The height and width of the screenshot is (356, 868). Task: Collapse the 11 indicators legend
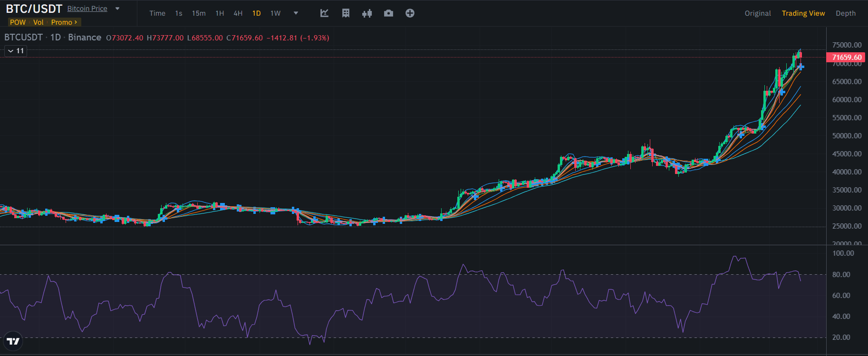point(16,51)
